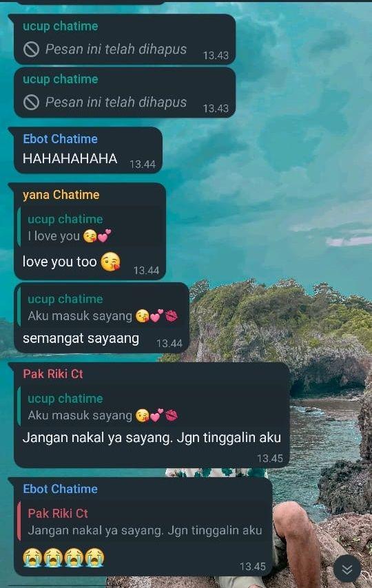Open sender name 'Ebot Chatime' above HAHAHAHAHA

click(61, 139)
